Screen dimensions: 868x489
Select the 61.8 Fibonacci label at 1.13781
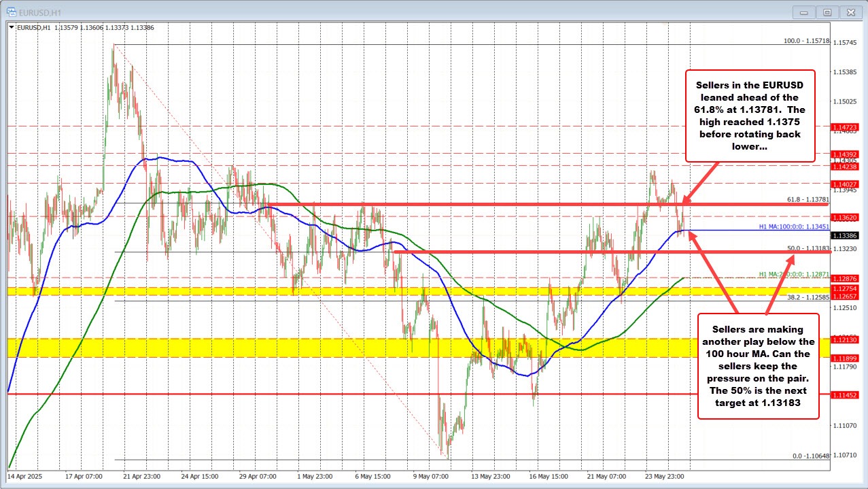810,200
